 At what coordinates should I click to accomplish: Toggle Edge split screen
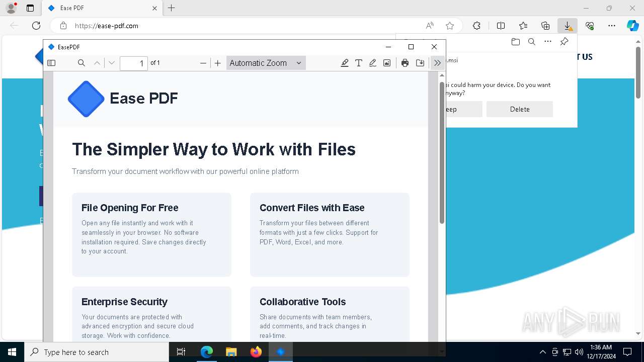501,26
